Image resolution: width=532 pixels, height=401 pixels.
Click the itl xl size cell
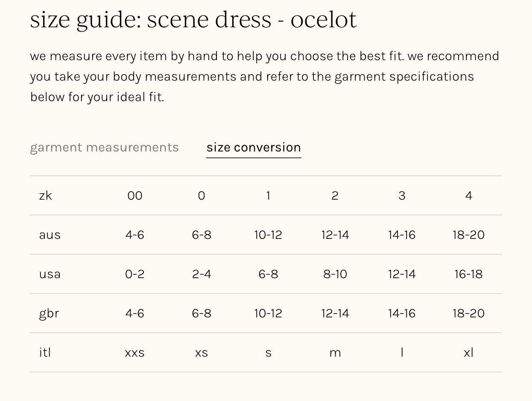coord(468,352)
